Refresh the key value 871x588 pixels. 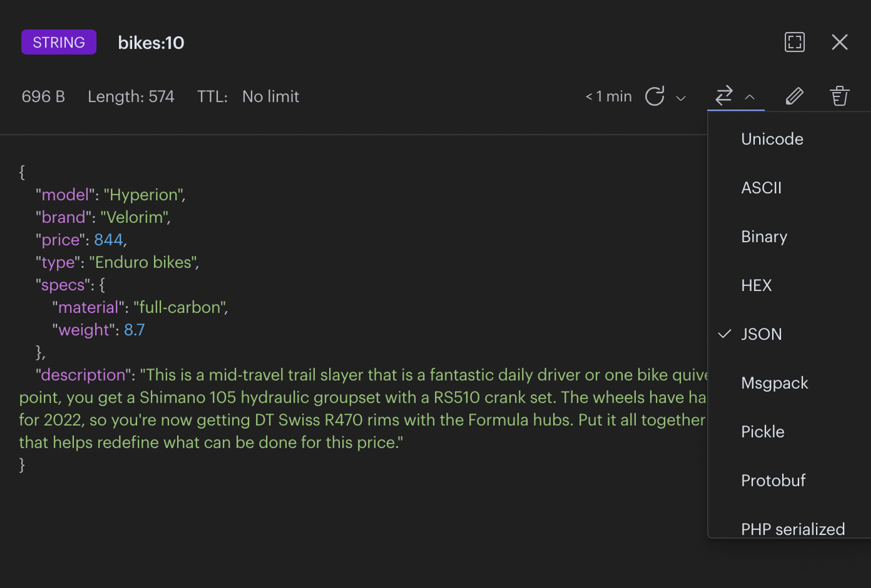[x=654, y=96]
